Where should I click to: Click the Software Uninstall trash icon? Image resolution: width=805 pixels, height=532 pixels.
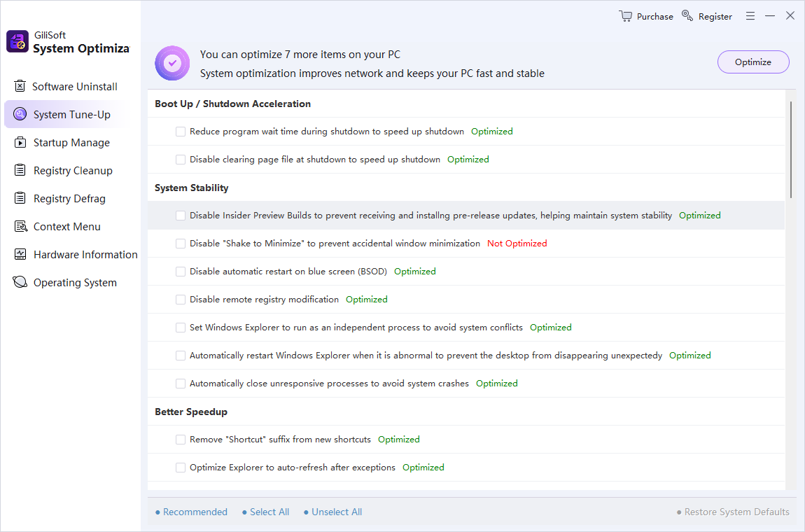click(x=20, y=86)
